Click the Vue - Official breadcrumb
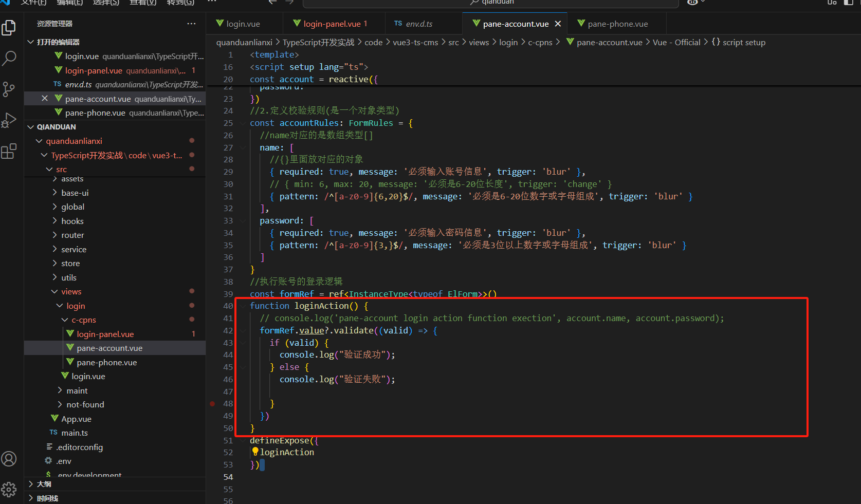 676,42
